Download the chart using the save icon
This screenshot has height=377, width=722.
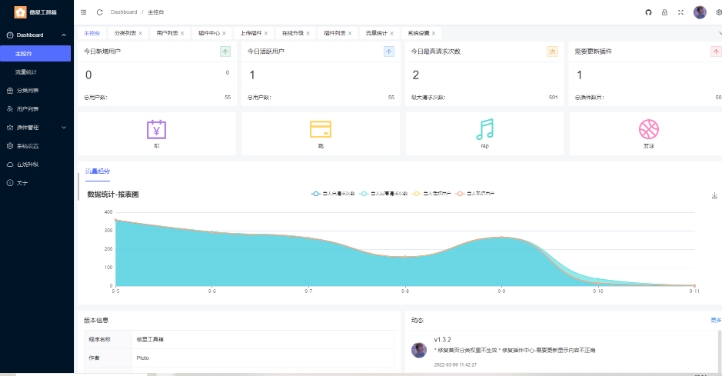pyautogui.click(x=715, y=196)
